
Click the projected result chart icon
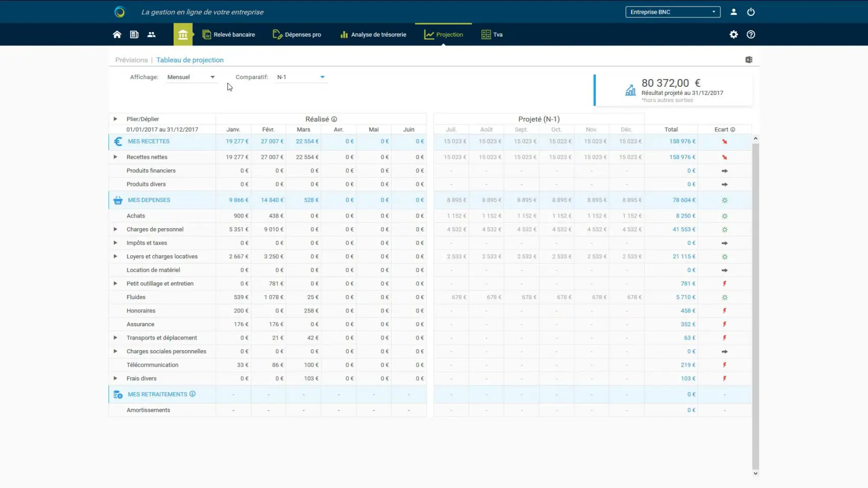click(631, 90)
